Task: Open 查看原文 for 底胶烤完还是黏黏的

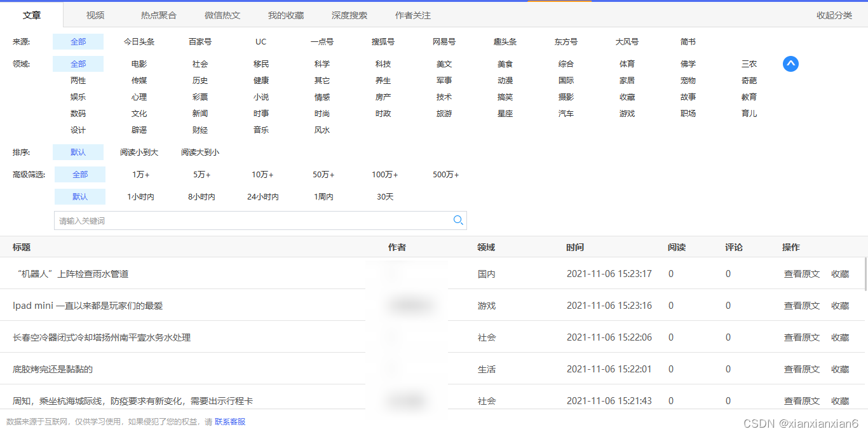Action: coord(802,369)
